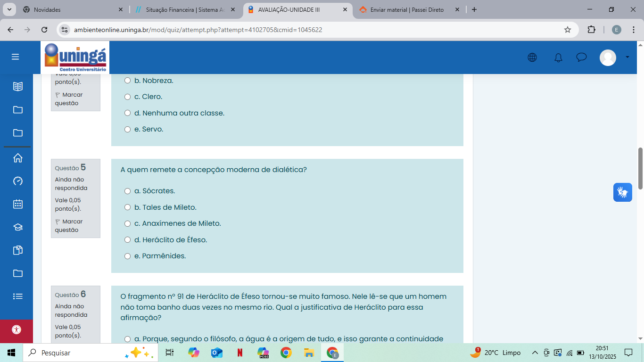Select 'e. Parmênides' radio option
This screenshot has width=644, height=362.
[127, 256]
